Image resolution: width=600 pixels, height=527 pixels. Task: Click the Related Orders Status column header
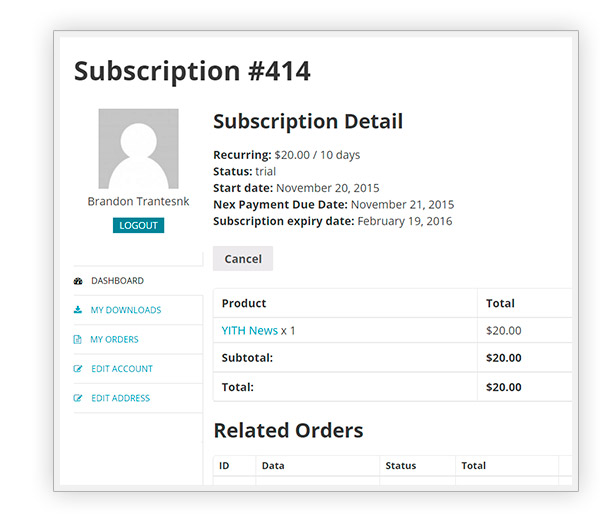401,466
